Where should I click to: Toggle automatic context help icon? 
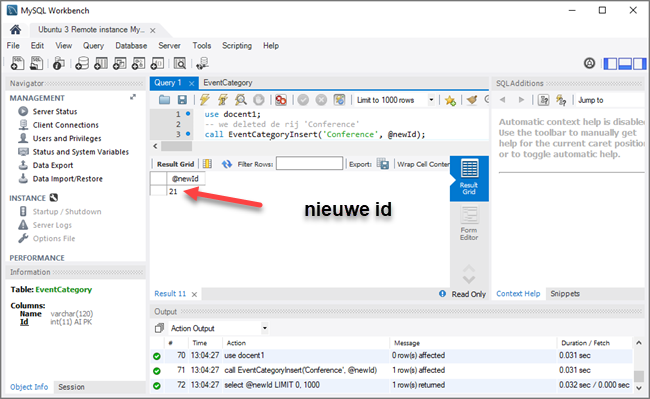pos(561,100)
